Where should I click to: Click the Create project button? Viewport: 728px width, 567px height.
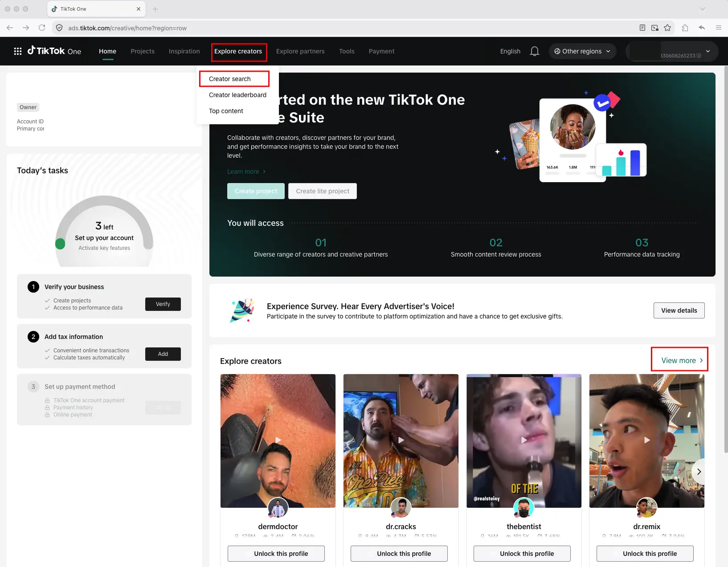click(x=256, y=191)
